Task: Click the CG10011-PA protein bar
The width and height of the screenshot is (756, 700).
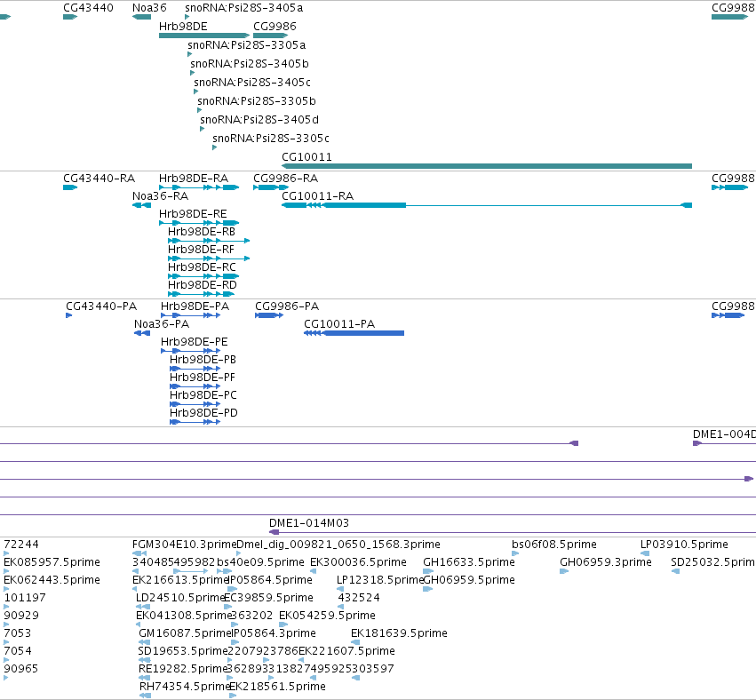Action: click(x=354, y=333)
